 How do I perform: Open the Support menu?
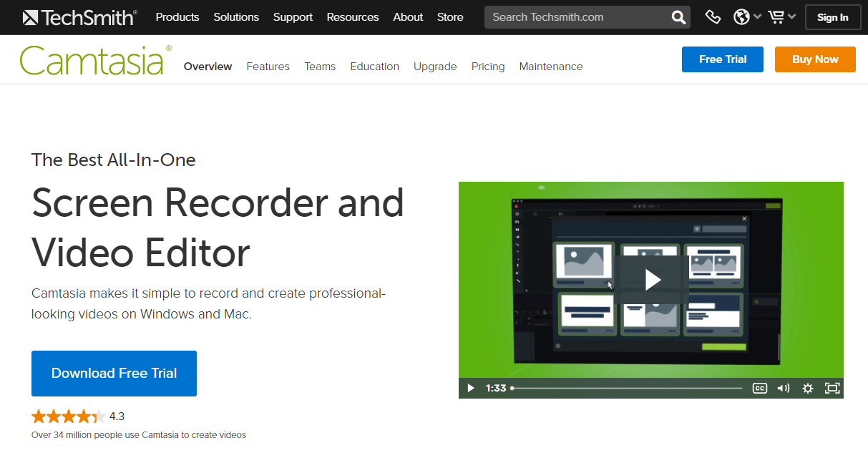pos(293,17)
